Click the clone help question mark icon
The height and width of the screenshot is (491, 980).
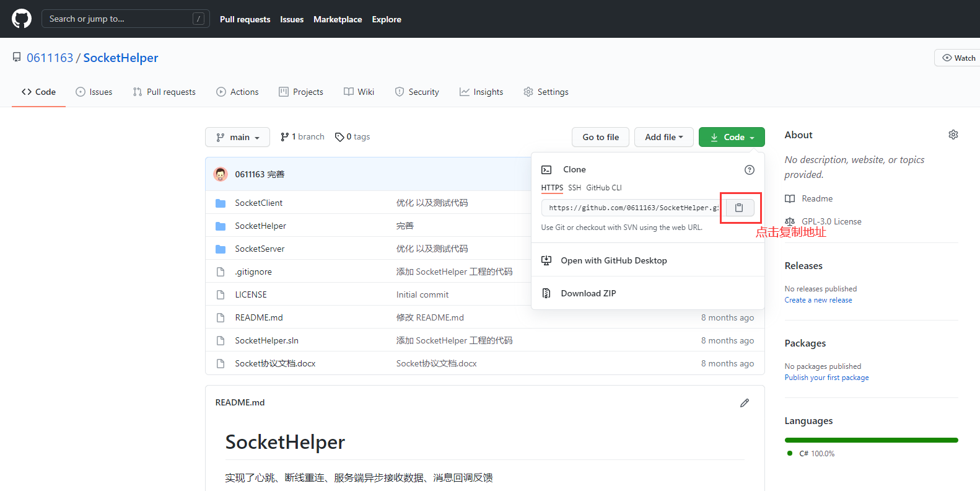click(749, 170)
